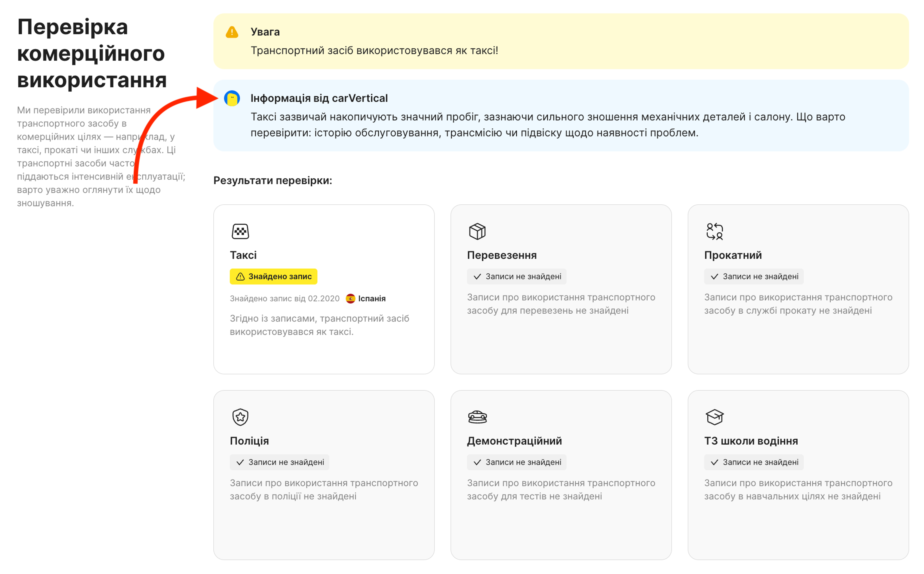Click Записи не знайдені badge under Поліція
924x574 pixels.
click(x=280, y=462)
